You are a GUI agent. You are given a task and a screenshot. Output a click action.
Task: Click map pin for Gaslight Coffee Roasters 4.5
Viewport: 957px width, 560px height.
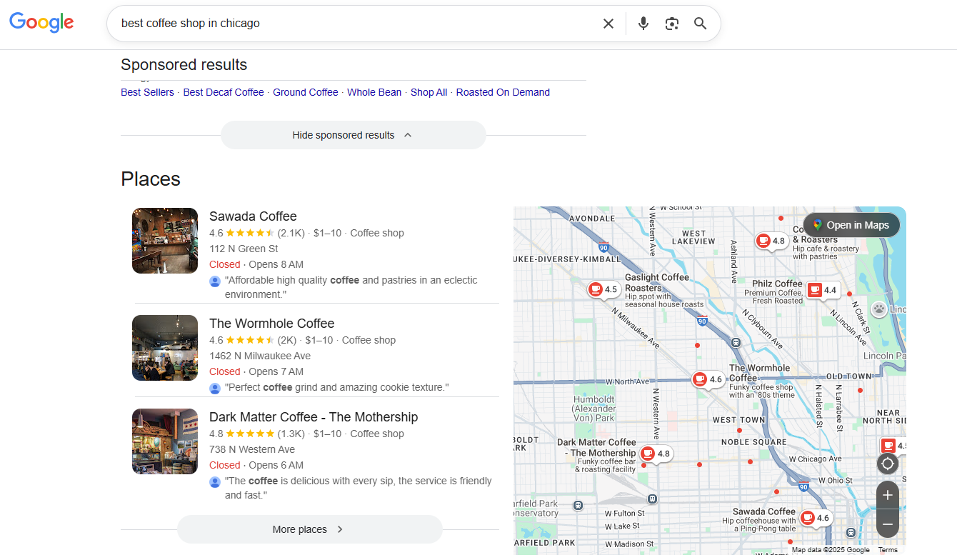[x=603, y=290]
